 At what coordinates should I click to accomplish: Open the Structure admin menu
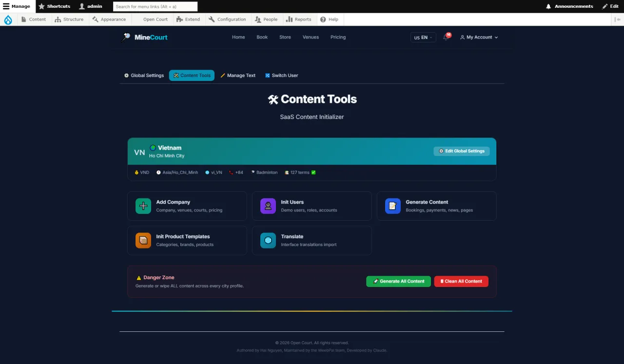click(x=69, y=19)
